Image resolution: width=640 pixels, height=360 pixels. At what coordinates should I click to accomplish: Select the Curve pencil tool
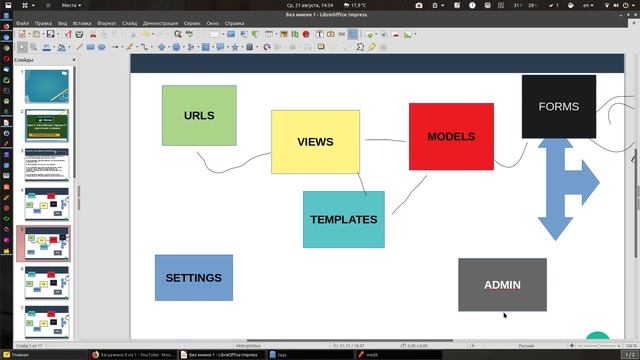pyautogui.click(x=130, y=47)
